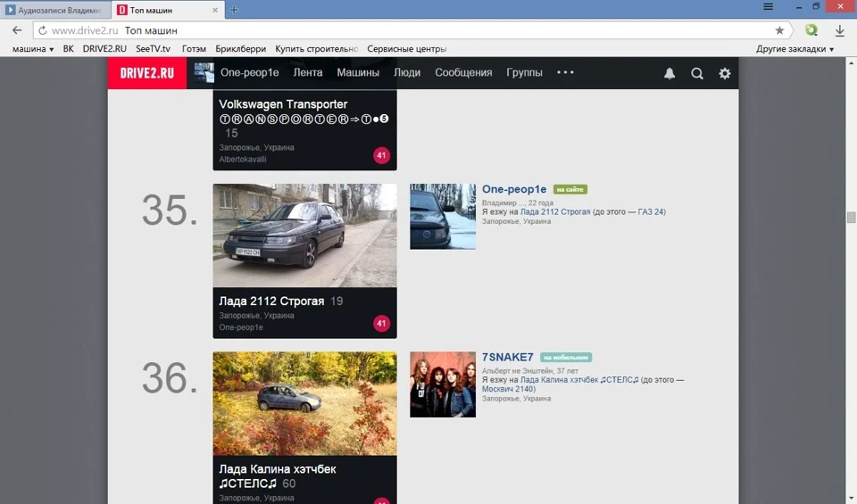Click the на сайте status badge
This screenshot has height=504, width=857.
point(570,189)
